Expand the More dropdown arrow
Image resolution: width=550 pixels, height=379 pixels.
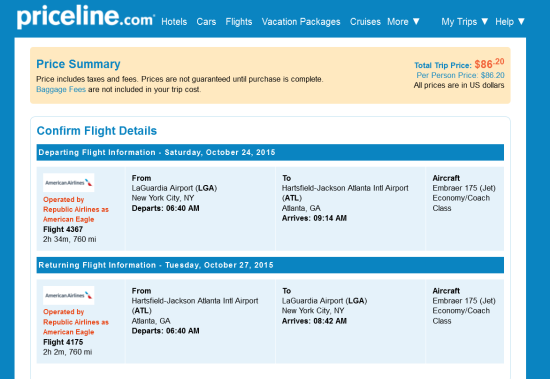416,21
